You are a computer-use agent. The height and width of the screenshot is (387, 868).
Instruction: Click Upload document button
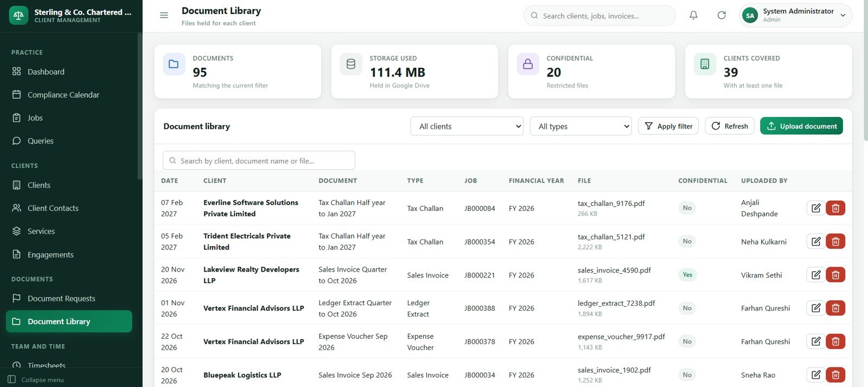[801, 126]
